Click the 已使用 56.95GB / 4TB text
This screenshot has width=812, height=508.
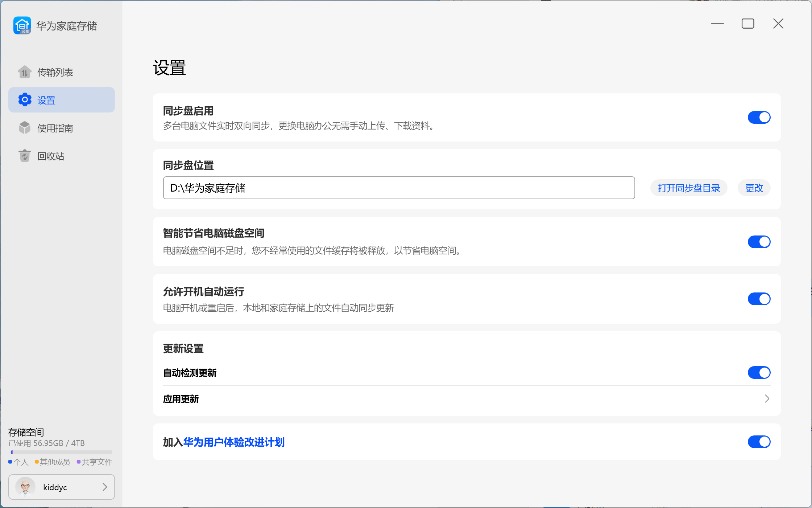tap(46, 443)
